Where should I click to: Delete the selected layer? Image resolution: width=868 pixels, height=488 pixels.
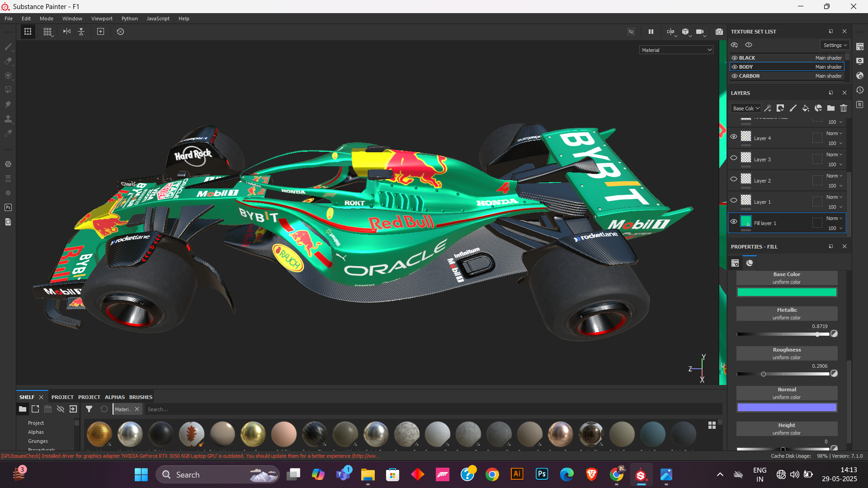point(844,108)
